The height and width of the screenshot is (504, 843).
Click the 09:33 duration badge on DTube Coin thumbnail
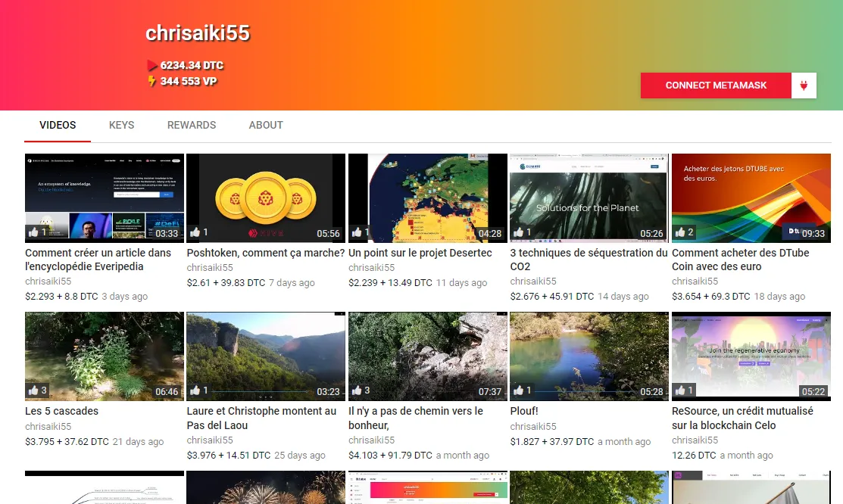coord(813,233)
